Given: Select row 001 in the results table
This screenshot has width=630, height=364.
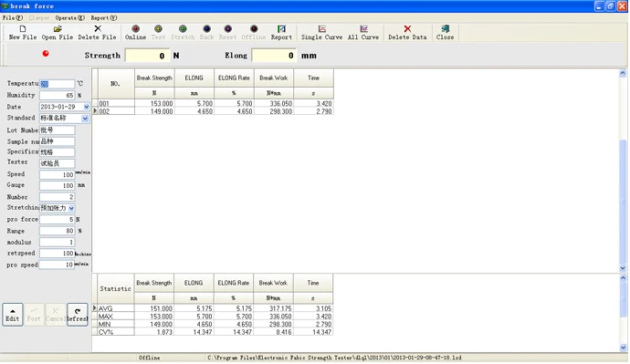Looking at the screenshot, I should tap(213, 103).
